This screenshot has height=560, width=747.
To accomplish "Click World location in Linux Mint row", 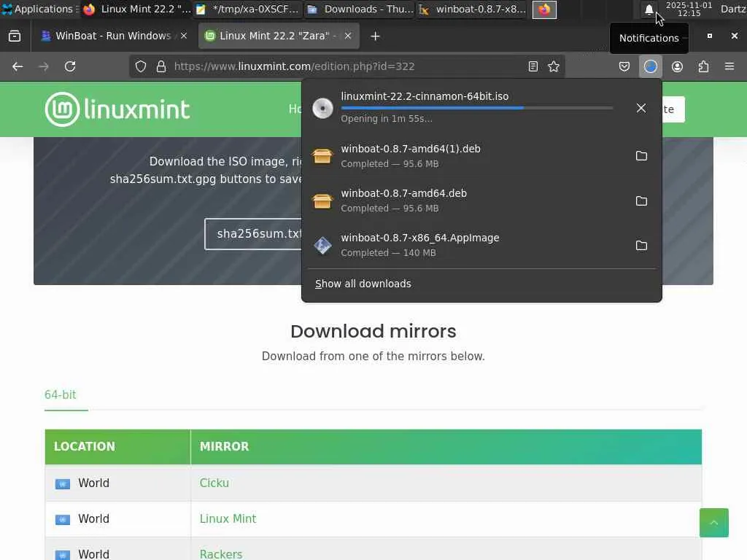I will tap(94, 518).
